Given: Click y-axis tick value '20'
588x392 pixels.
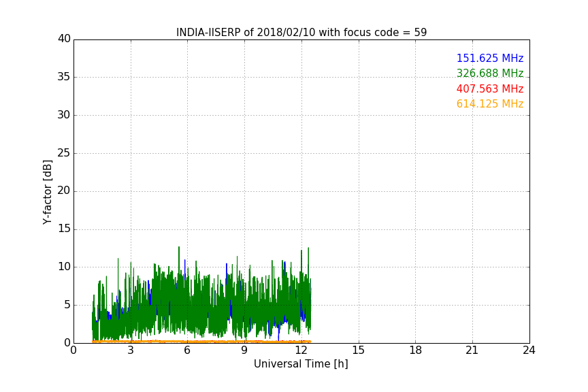Looking at the screenshot, I should (x=64, y=191).
